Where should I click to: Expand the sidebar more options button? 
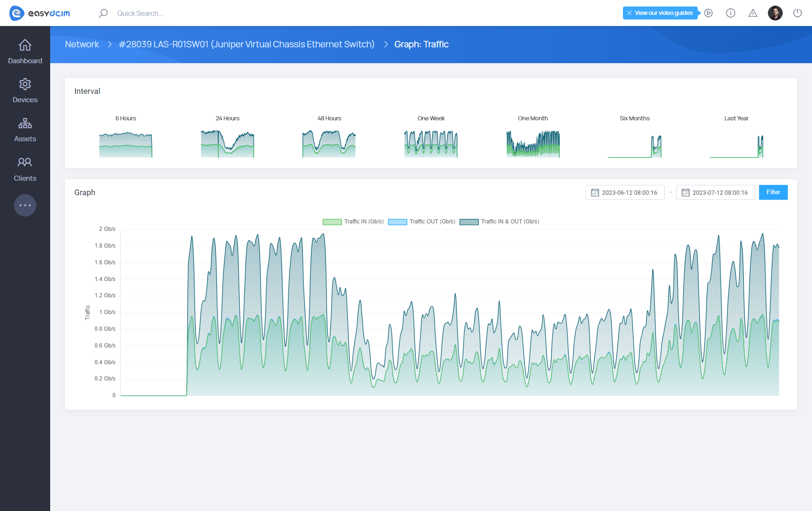pos(25,205)
